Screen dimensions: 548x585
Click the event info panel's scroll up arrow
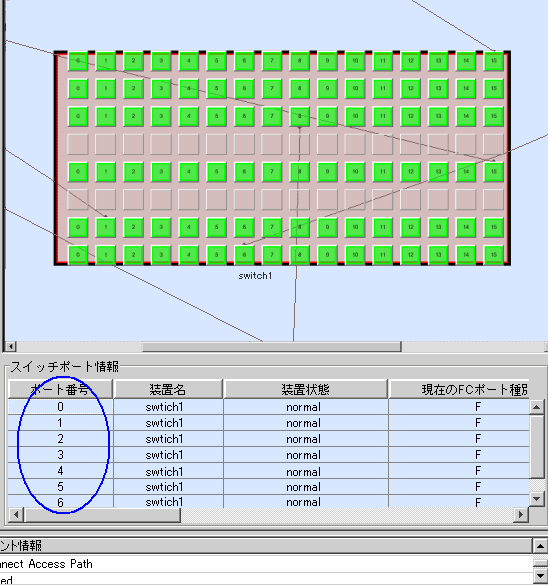point(540,546)
